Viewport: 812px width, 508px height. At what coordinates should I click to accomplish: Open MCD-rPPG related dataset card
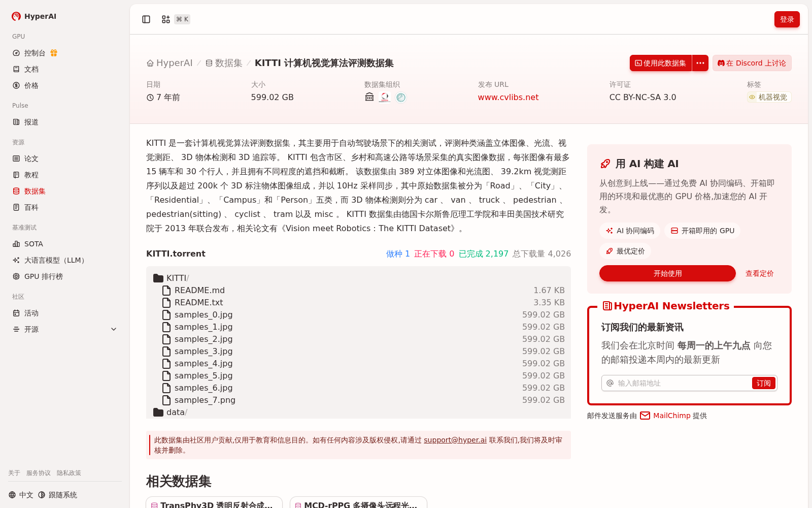[358, 502]
